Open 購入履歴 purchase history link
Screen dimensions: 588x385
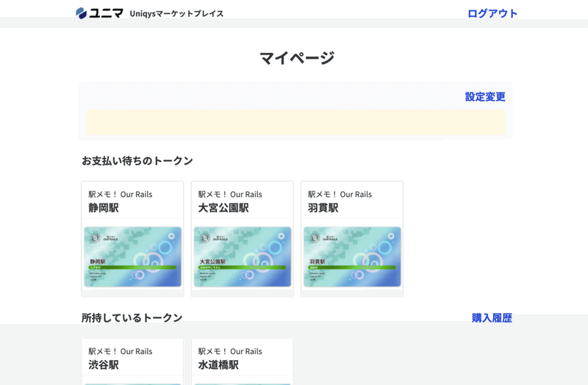point(492,318)
